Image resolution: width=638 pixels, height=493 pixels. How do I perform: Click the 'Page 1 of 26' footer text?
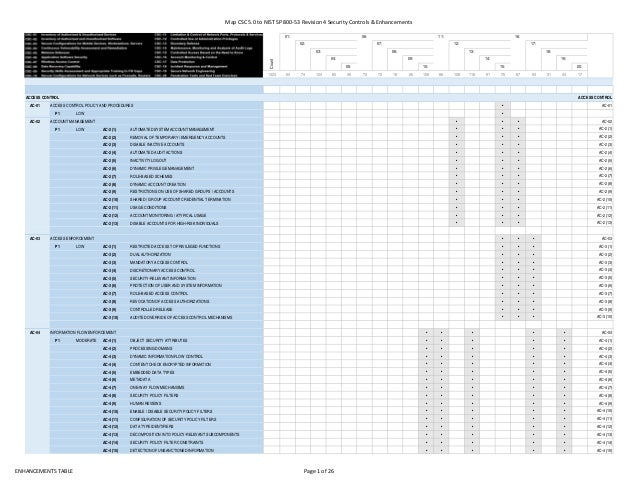(319, 471)
